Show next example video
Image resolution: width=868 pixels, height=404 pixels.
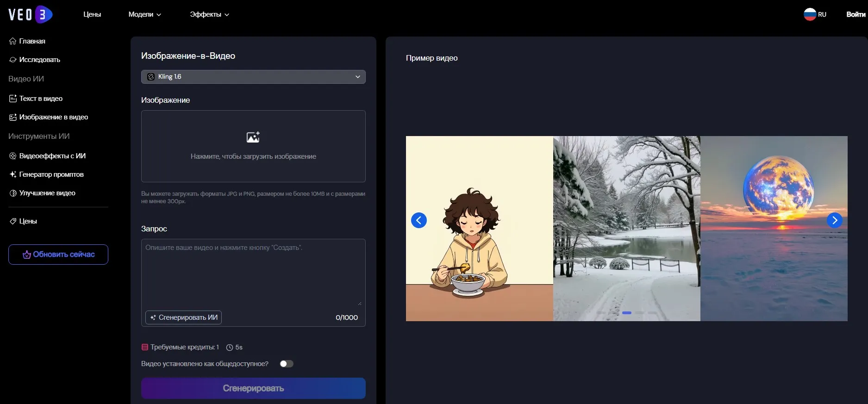click(835, 220)
